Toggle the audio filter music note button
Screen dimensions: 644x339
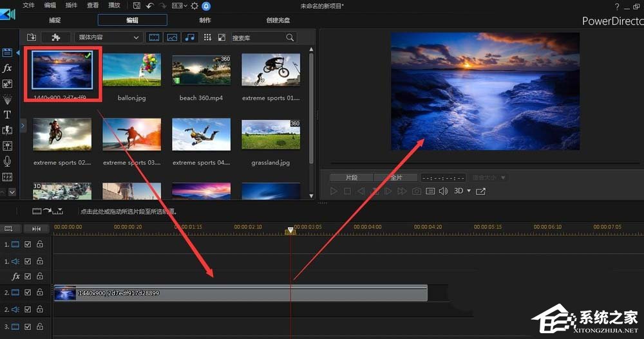pyautogui.click(x=189, y=37)
